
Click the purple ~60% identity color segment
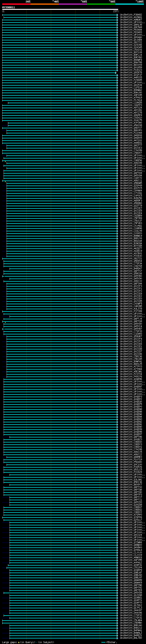tap(73, 4)
